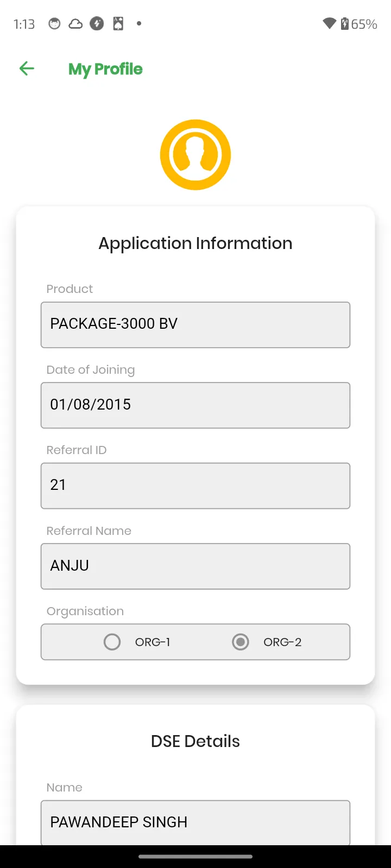Click the Product field showing PACKAGE-3000 BV

pos(195,324)
